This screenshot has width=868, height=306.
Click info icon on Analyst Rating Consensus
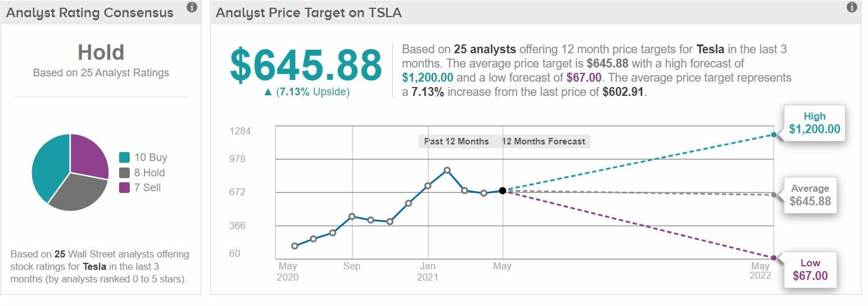coord(192,7)
